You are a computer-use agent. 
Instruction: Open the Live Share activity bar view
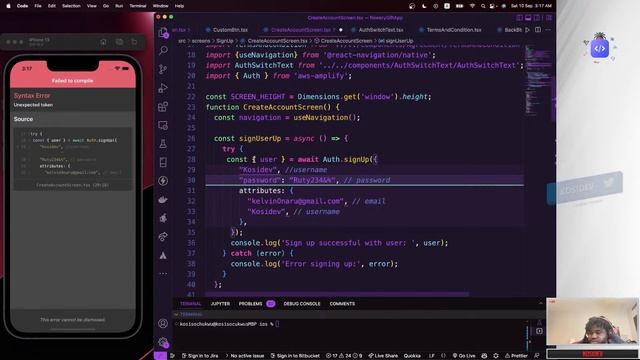(x=163, y=237)
